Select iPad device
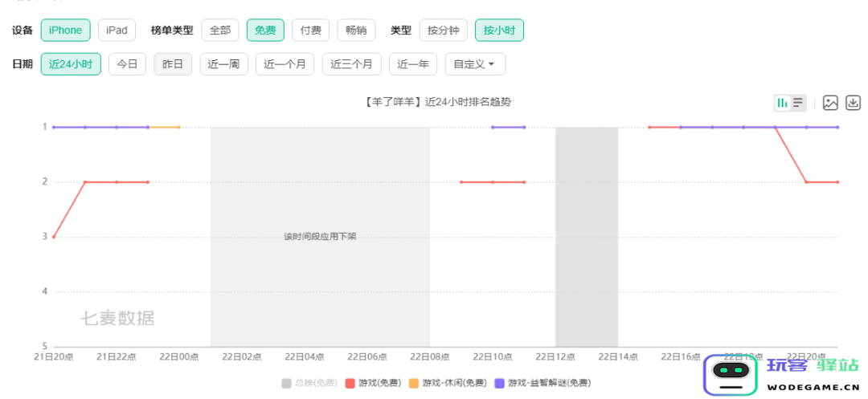Image resolution: width=868 pixels, height=399 pixels. (x=117, y=31)
